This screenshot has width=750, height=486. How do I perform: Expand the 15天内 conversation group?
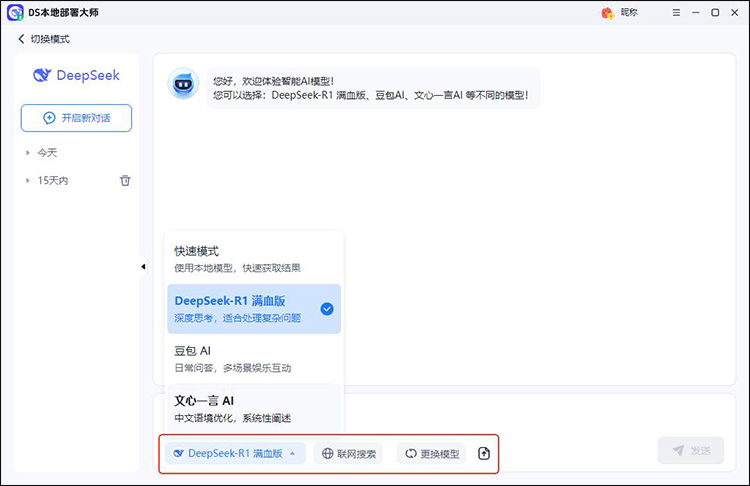pyautogui.click(x=28, y=180)
